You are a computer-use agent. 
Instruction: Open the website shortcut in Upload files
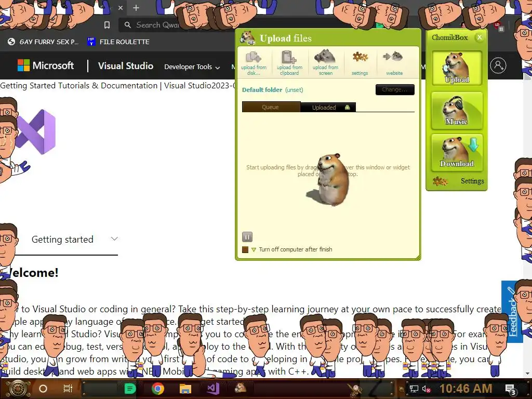(394, 63)
